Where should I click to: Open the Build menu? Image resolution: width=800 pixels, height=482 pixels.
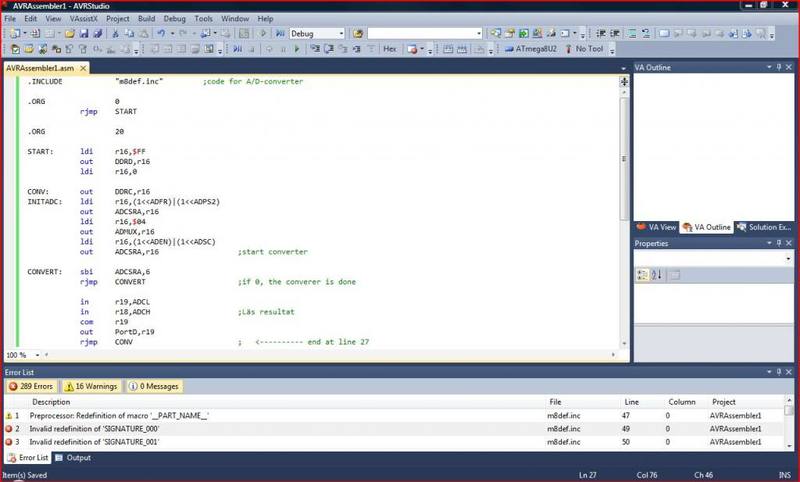tap(146, 19)
